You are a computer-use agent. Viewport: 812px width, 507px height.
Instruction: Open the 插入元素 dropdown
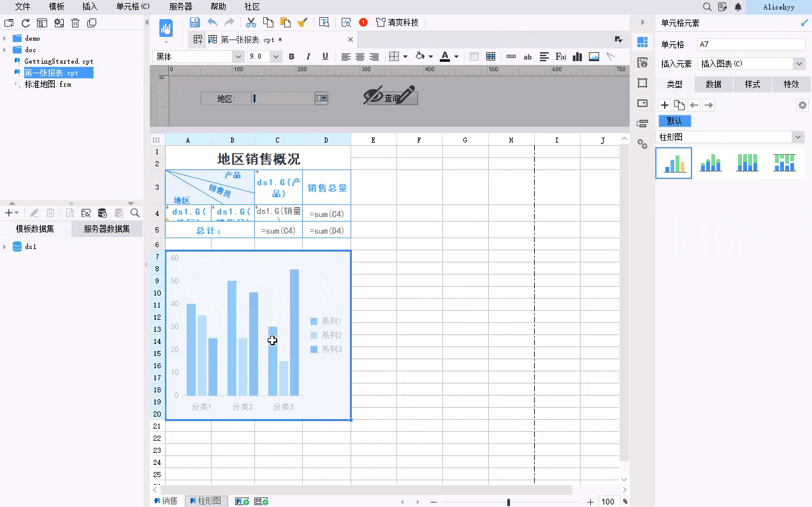click(x=752, y=64)
